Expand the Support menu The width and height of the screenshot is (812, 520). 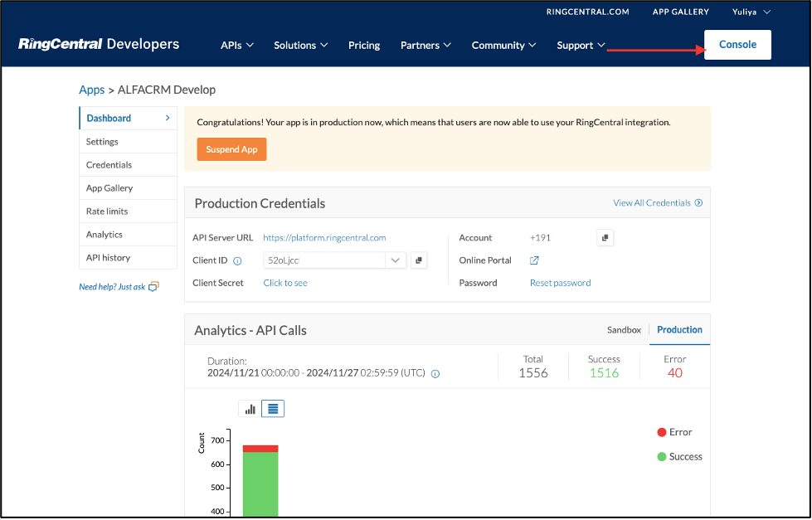(581, 45)
